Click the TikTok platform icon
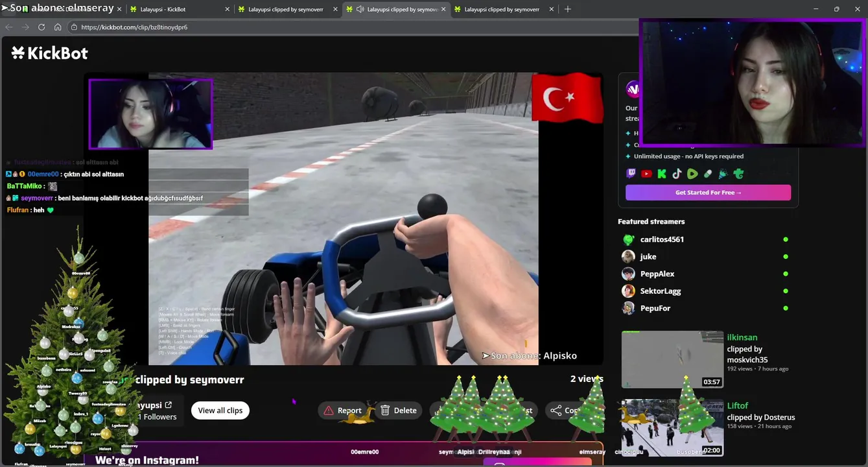 [677, 174]
